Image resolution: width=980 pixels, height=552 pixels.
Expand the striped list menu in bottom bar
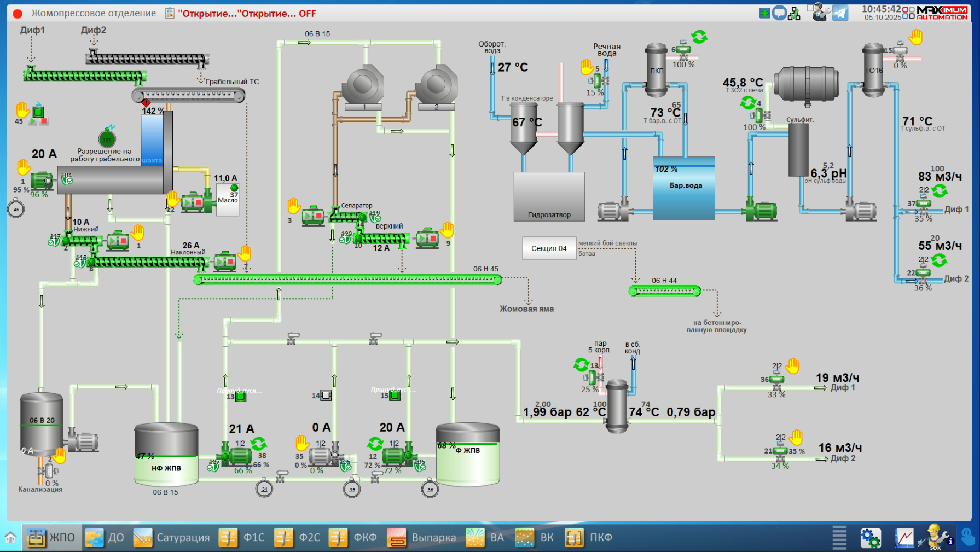pos(839,537)
